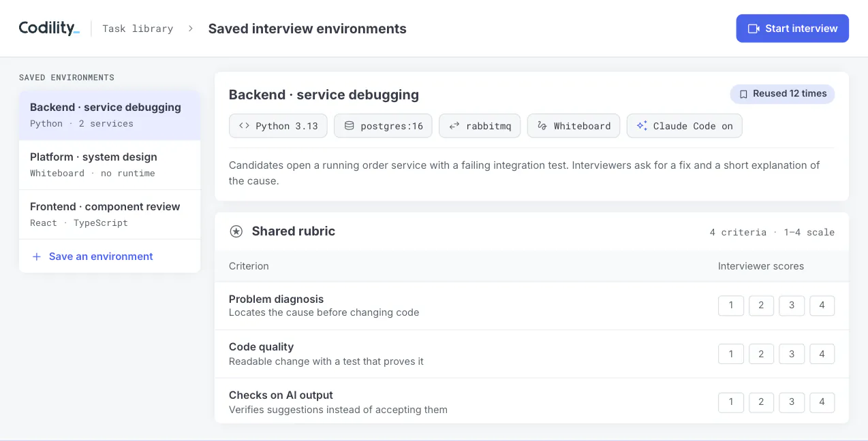Click the Interviewer scores column header
868x441 pixels.
click(x=761, y=266)
